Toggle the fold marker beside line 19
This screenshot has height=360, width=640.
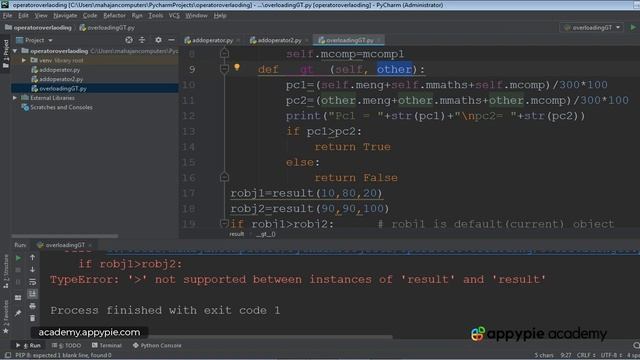[223, 224]
